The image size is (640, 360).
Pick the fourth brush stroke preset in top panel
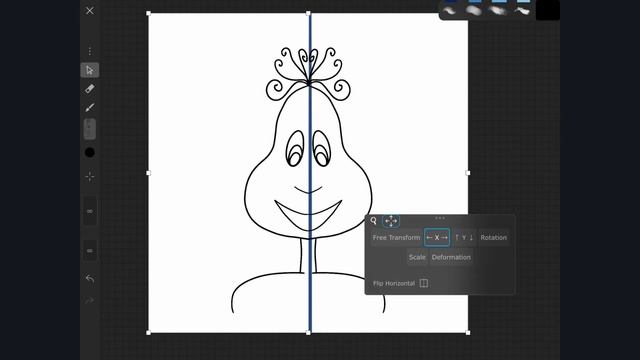coord(522,11)
